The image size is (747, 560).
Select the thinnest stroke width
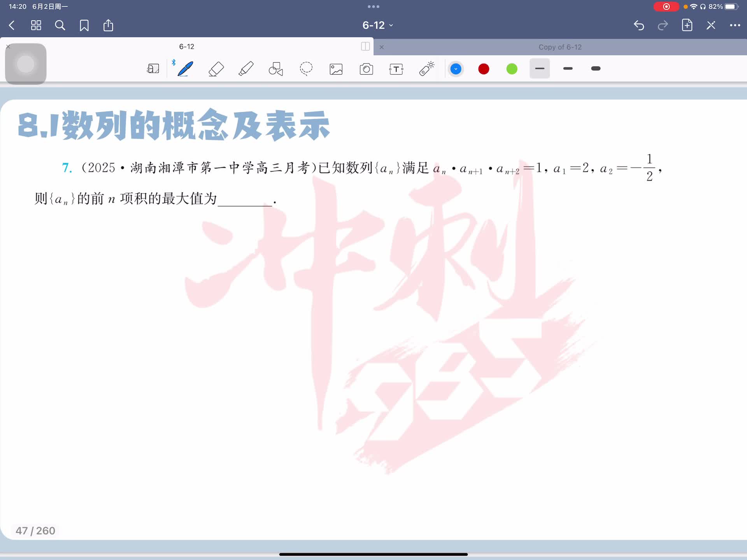(x=540, y=68)
